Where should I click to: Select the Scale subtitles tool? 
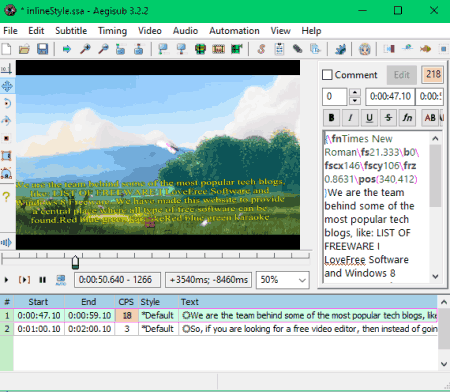pyautogui.click(x=7, y=138)
